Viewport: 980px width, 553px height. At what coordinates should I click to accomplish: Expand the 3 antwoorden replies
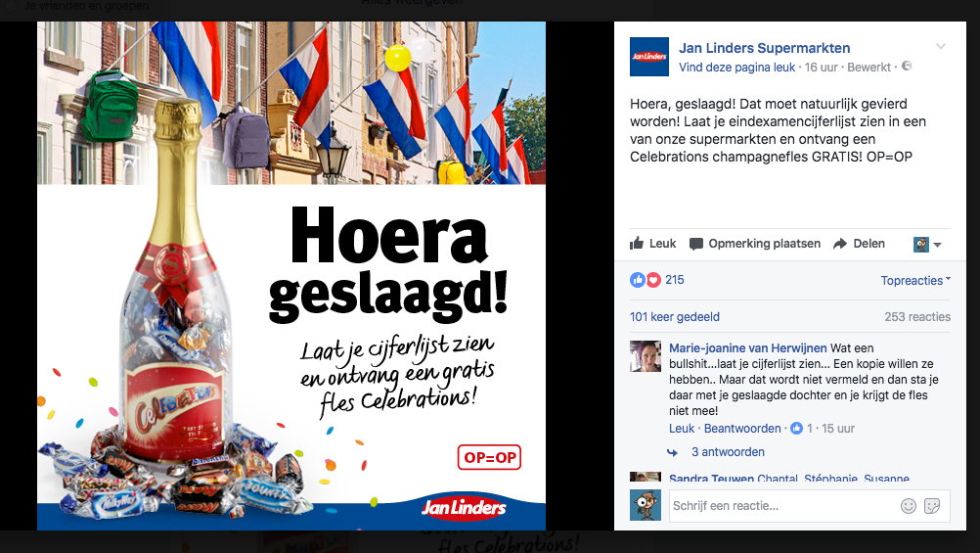(x=728, y=451)
